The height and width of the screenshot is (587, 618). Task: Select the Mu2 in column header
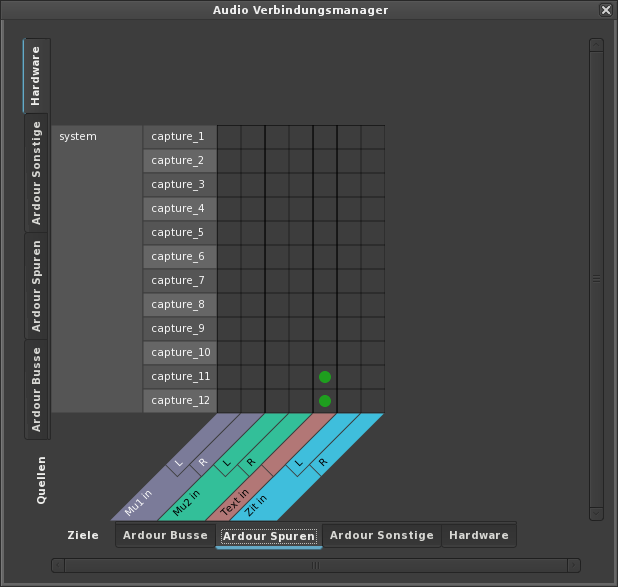pyautogui.click(x=186, y=503)
